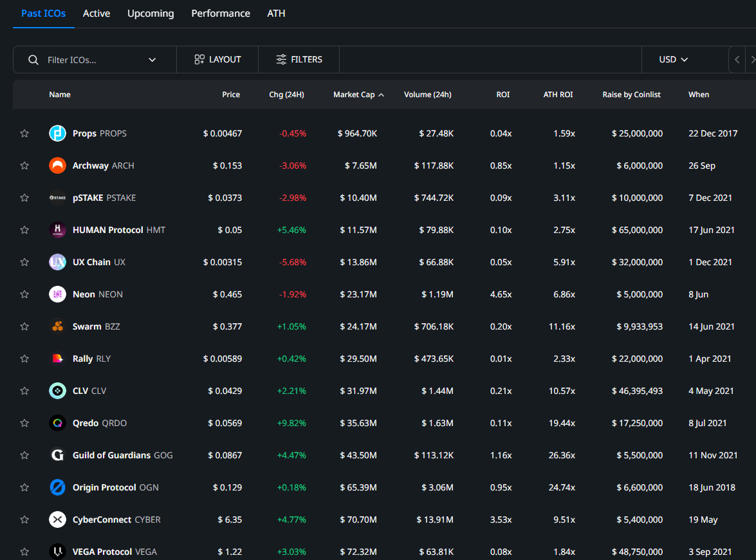Star the CyberConnect row
The image size is (756, 560).
click(x=24, y=519)
